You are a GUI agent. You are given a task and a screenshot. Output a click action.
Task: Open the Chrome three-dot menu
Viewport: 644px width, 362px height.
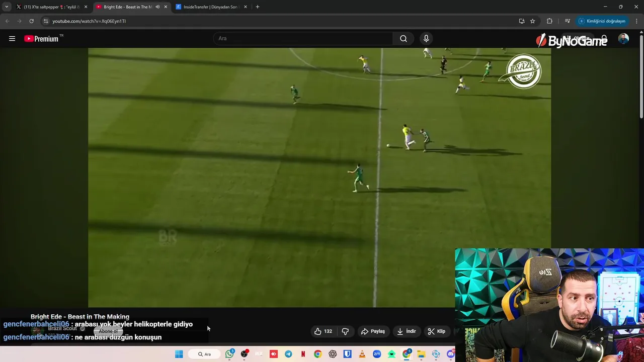pos(637,21)
